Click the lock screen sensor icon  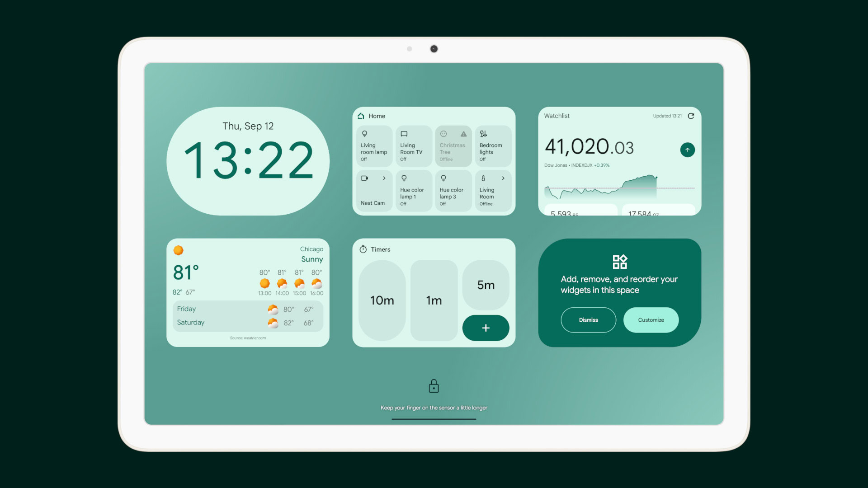pos(434,386)
